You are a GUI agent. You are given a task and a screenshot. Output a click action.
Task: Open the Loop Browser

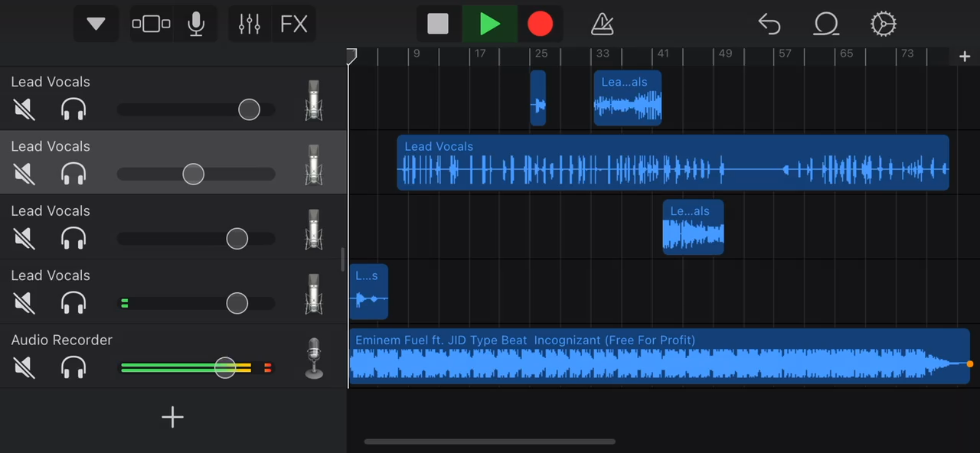(x=826, y=24)
